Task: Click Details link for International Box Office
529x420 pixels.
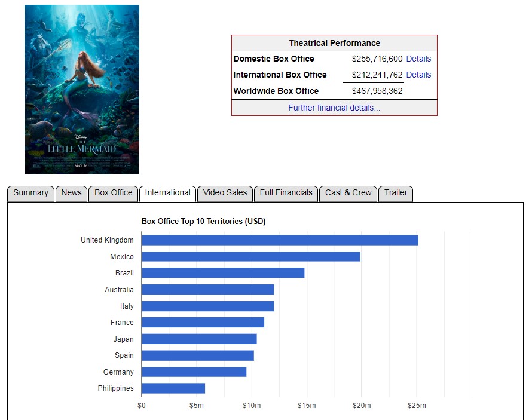Action: 418,75
